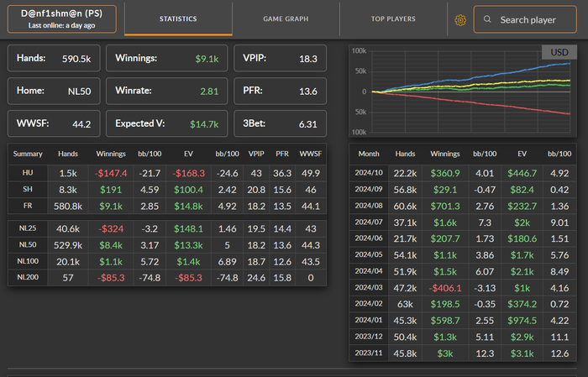This screenshot has width=588, height=377.
Task: Open the Top Players tab
Action: pos(393,18)
